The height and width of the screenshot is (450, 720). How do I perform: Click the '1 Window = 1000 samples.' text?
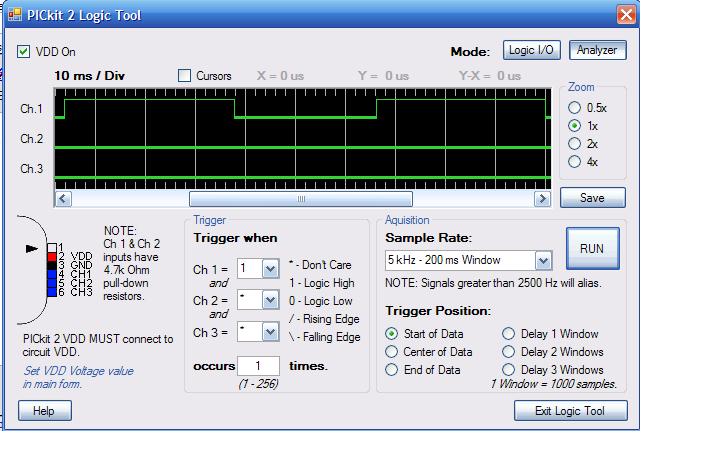point(554,384)
